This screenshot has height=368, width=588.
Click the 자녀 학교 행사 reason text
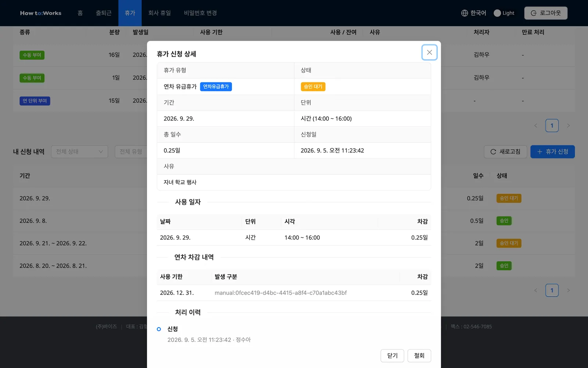click(x=180, y=182)
